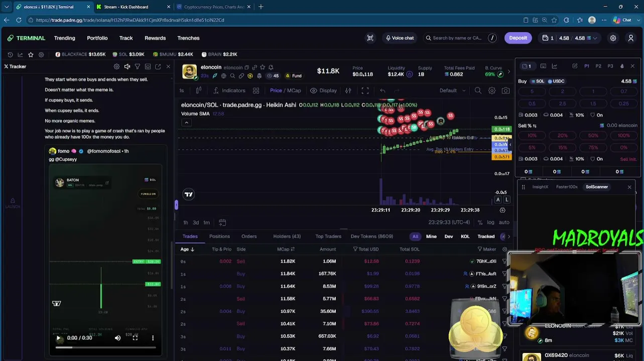Viewport: 644px width, 361px height.
Task: Toggle chart Display options
Action: [x=323, y=91]
